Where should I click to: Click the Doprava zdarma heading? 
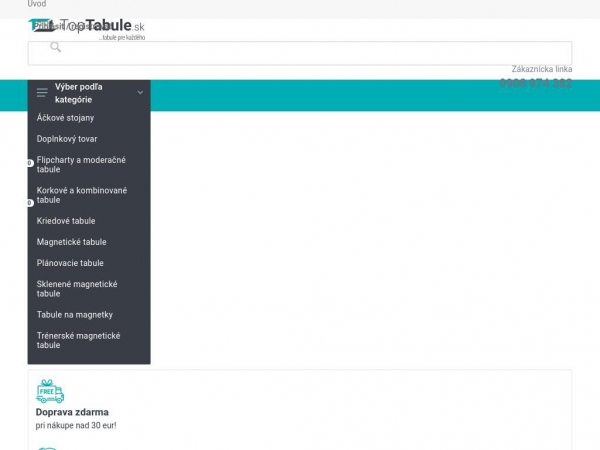(x=72, y=412)
